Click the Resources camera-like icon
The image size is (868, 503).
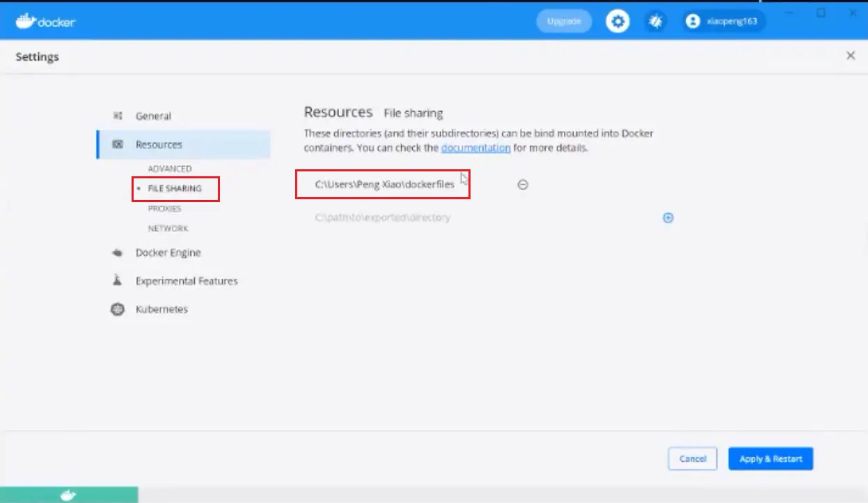click(118, 144)
